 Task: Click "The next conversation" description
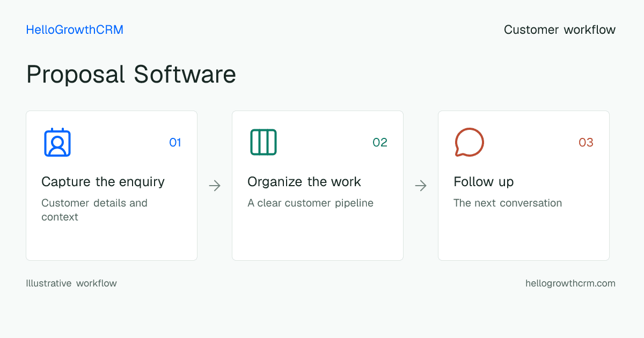click(508, 203)
